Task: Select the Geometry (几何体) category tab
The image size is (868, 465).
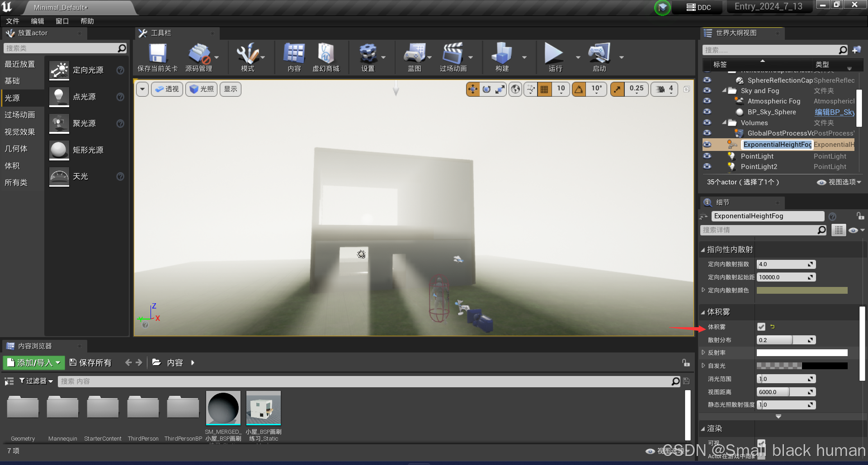Action: [16, 149]
